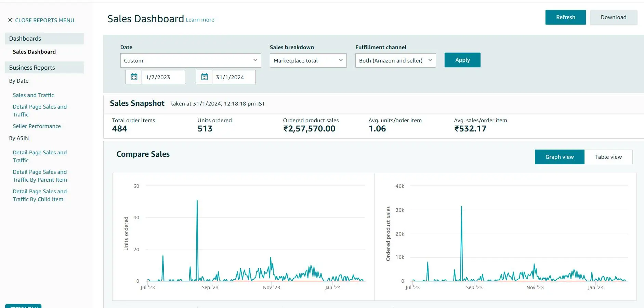The height and width of the screenshot is (308, 644).
Task: Click the X icon to close reports menu
Action: 10,20
